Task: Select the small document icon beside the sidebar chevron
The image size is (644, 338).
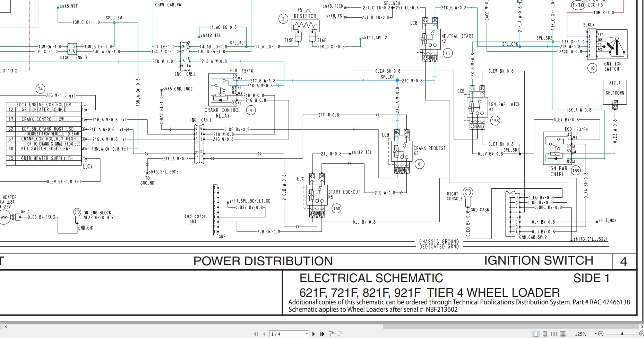Action: coord(2,326)
